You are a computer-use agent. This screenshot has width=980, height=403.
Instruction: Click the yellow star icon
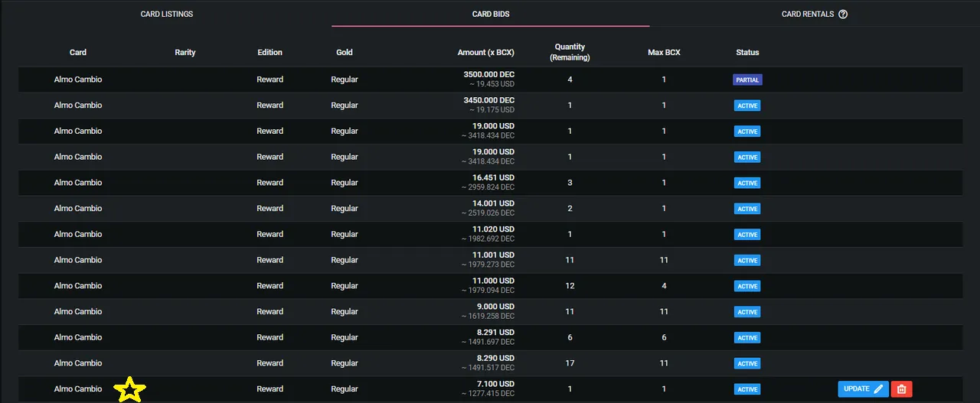pyautogui.click(x=130, y=389)
